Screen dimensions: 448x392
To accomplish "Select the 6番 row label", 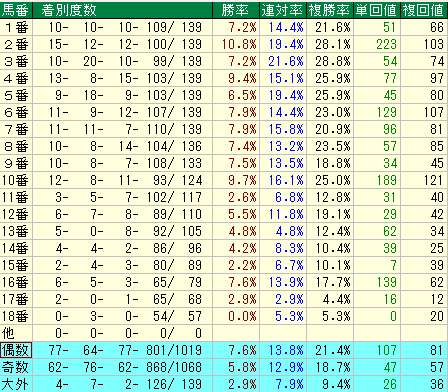I will 16,112.
